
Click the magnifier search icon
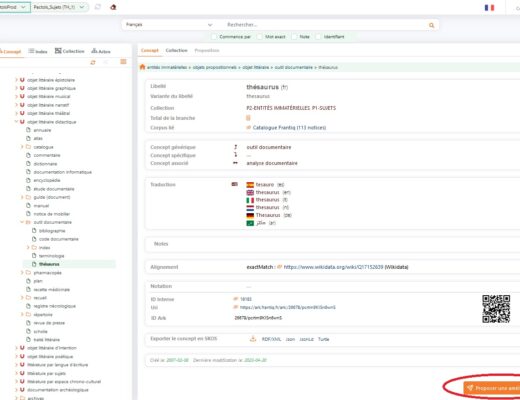tap(431, 25)
